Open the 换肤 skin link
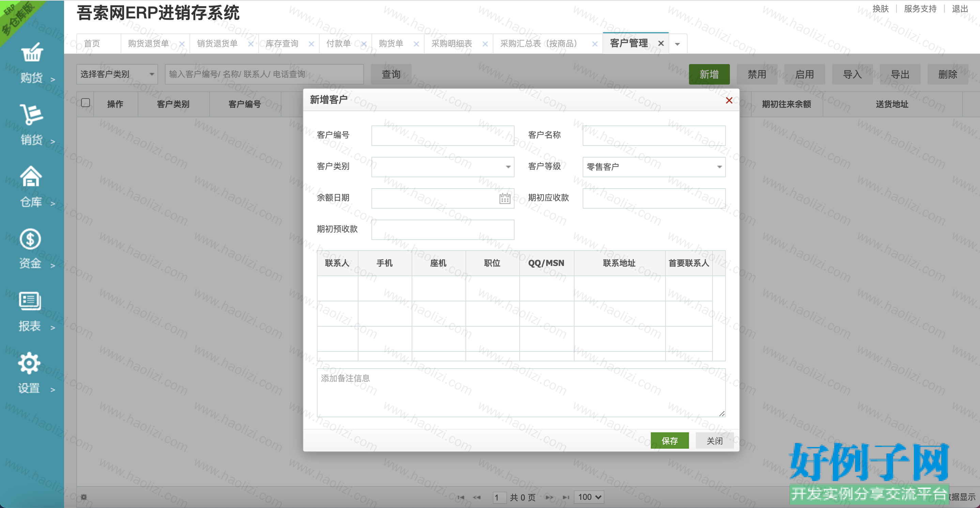This screenshot has width=980, height=508. coord(881,9)
